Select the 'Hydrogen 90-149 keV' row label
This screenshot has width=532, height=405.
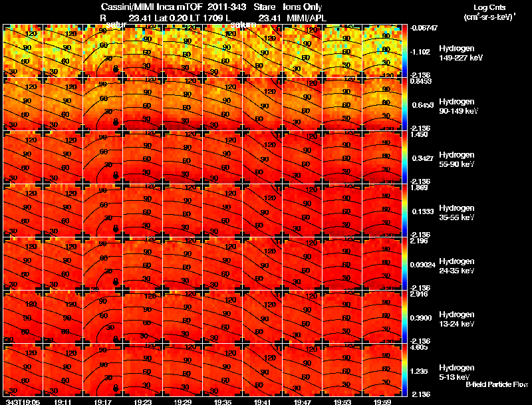pyautogui.click(x=458, y=106)
